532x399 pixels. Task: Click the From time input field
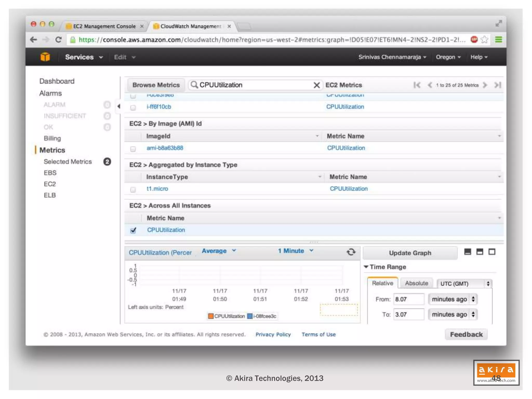coord(408,299)
